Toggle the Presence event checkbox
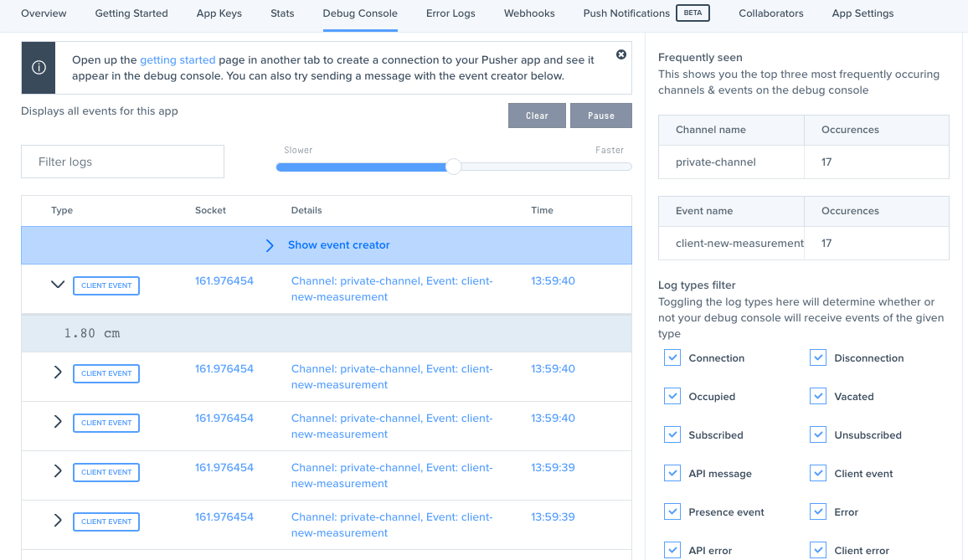Viewport: 968px width, 560px height. coord(672,511)
